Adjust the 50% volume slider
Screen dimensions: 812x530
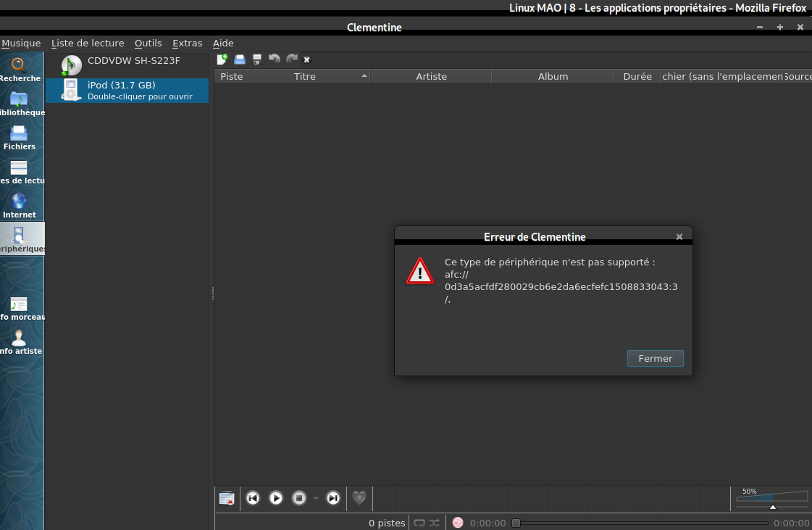[771, 498]
